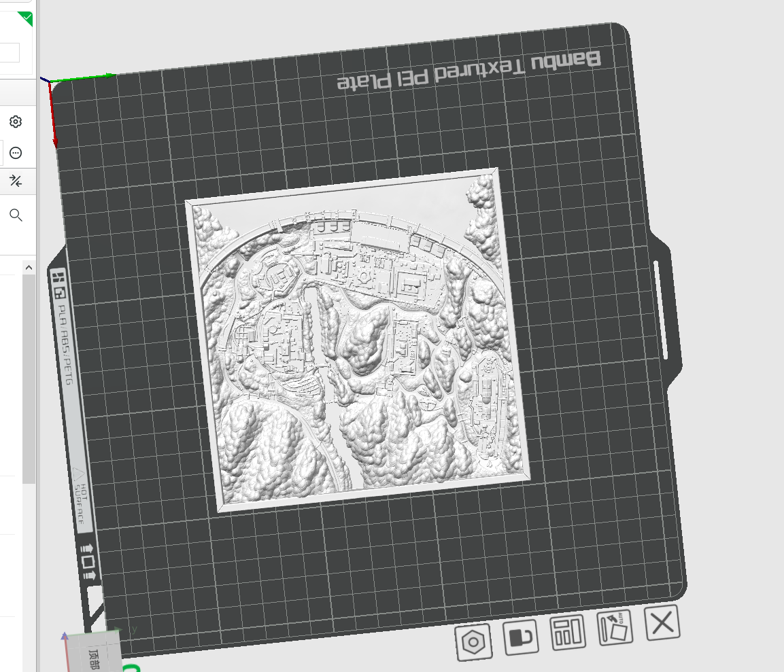
Task: Click the green checkmark corner badge
Action: coord(26,18)
